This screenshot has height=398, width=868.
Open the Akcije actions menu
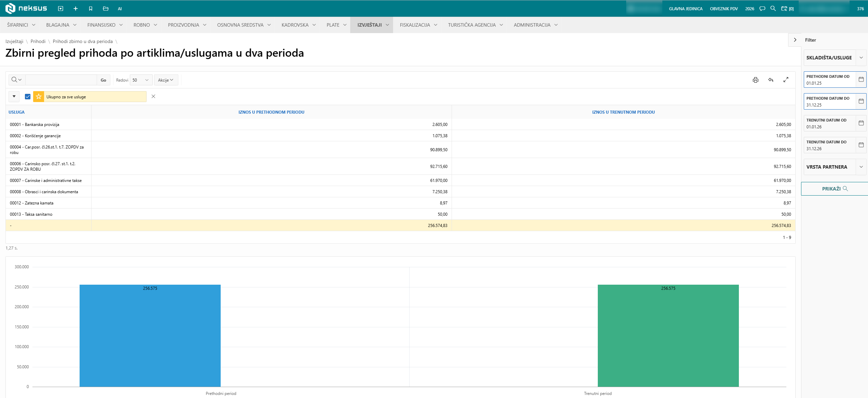coord(166,80)
